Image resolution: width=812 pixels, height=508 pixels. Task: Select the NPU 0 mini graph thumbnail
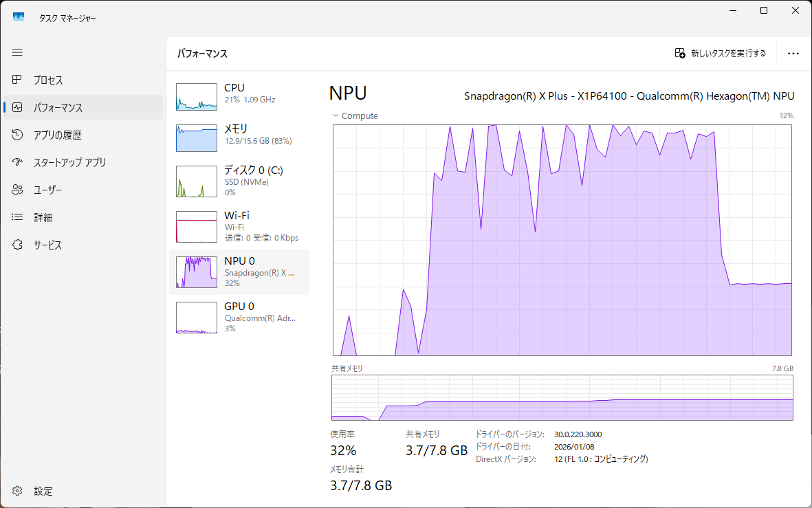(x=196, y=272)
